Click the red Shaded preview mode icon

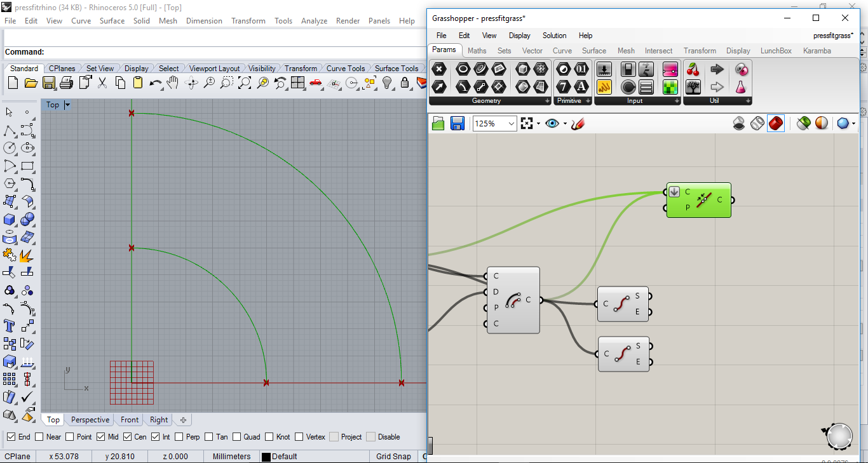(x=776, y=123)
